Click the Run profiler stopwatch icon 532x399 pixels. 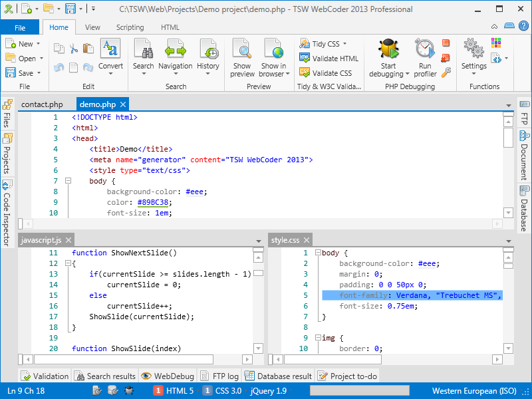(425, 50)
